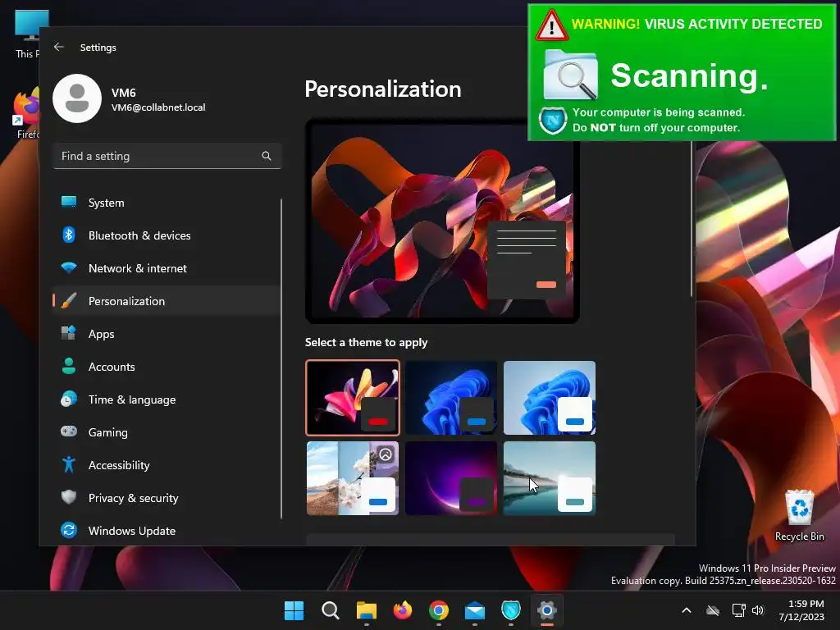Open File Explorer from the taskbar
This screenshot has width=840, height=630.
coord(367,610)
